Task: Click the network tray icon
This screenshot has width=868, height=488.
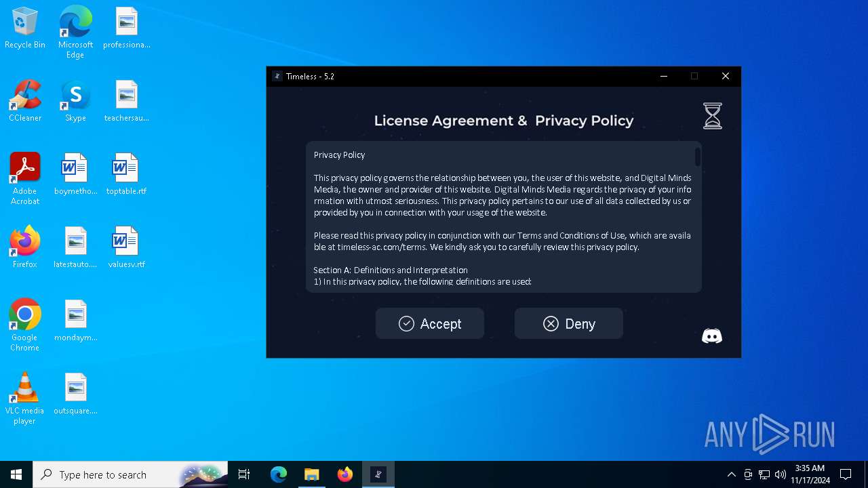Action: 764,474
